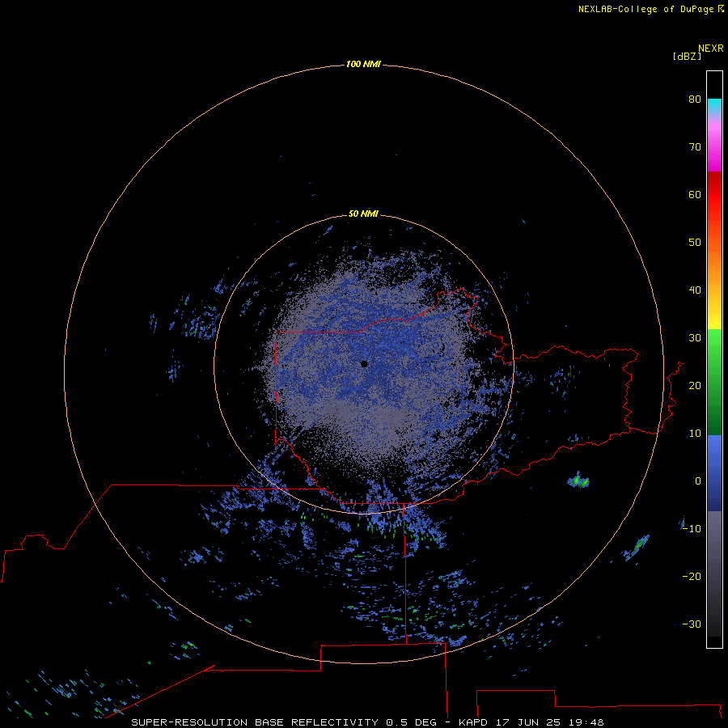The image size is (728, 728).
Task: Click the 10 value on dBZ scale
Action: 695,434
